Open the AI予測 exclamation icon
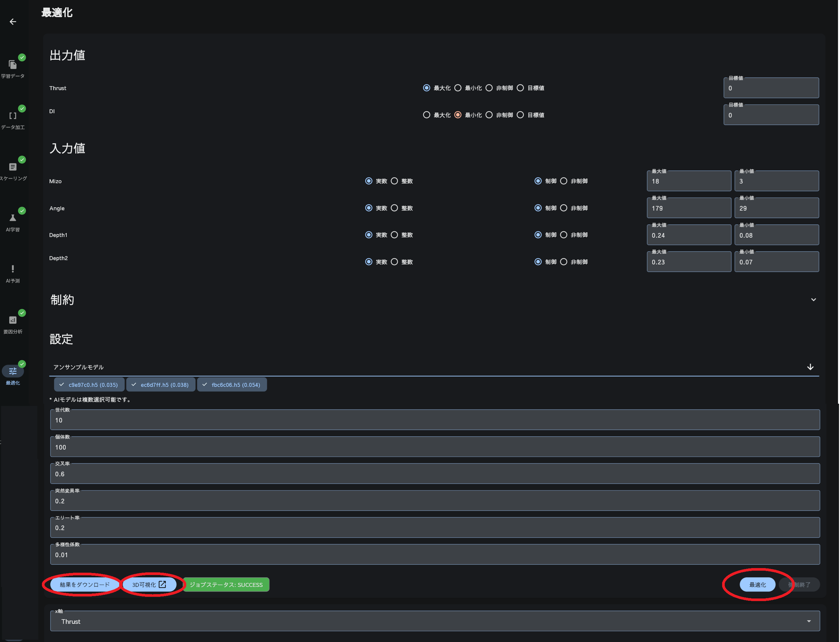The height and width of the screenshot is (642, 840). 13,269
